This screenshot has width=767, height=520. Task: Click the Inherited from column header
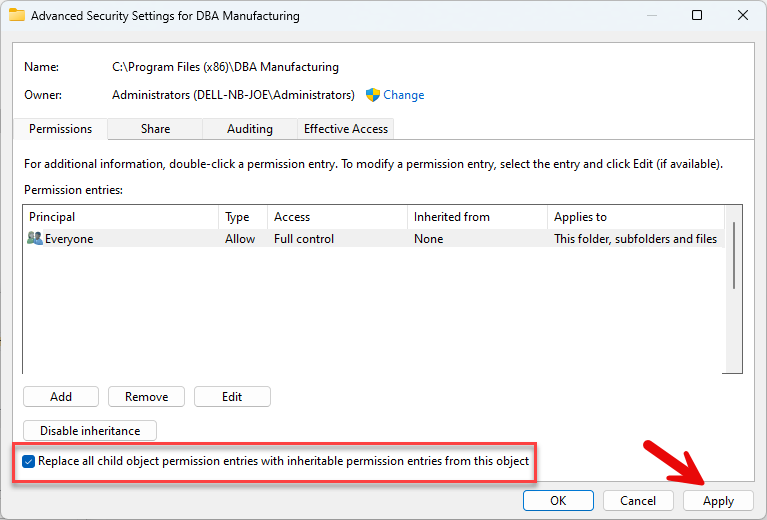(x=477, y=217)
